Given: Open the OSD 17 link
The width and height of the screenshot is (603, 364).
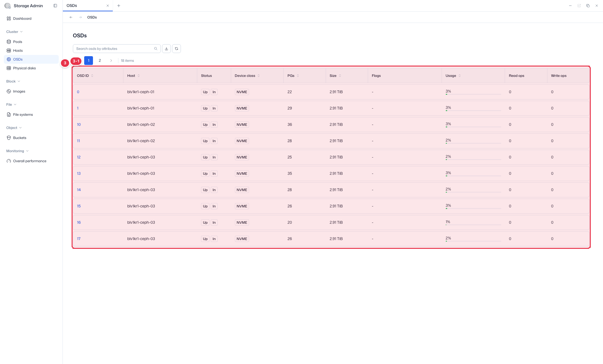Looking at the screenshot, I should pos(79,239).
